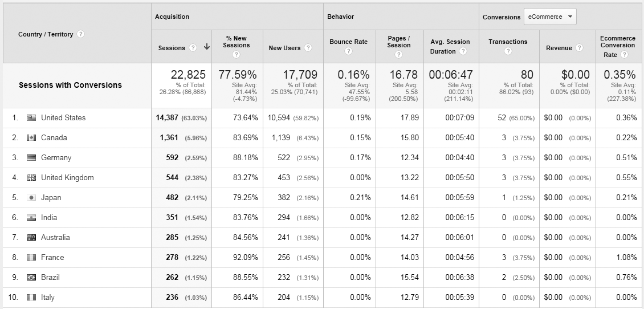
Task: Click the New Users help icon
Action: point(308,48)
